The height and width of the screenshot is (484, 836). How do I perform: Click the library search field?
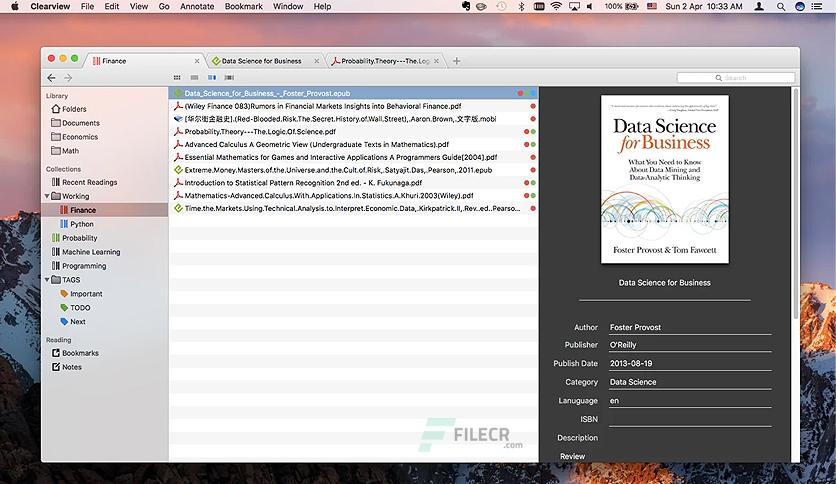[x=736, y=78]
